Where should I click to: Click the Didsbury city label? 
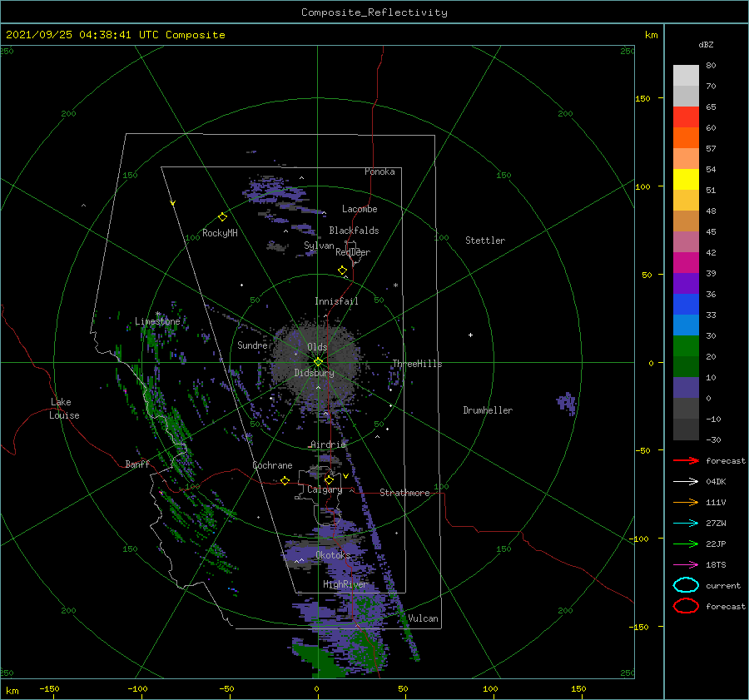[314, 373]
